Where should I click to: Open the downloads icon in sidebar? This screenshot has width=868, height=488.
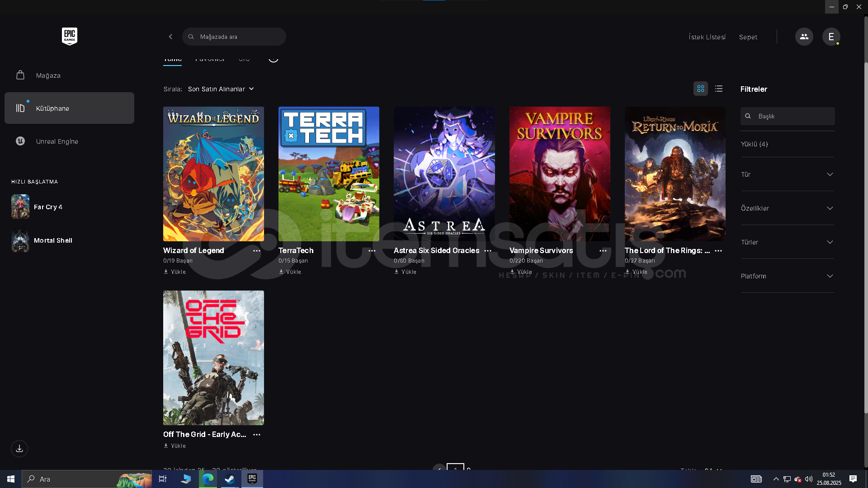(x=19, y=449)
